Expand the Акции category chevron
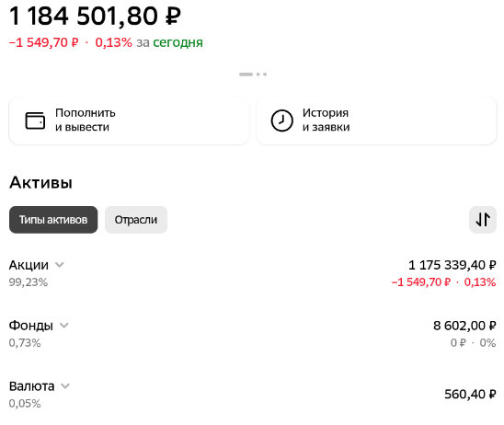 (60, 265)
